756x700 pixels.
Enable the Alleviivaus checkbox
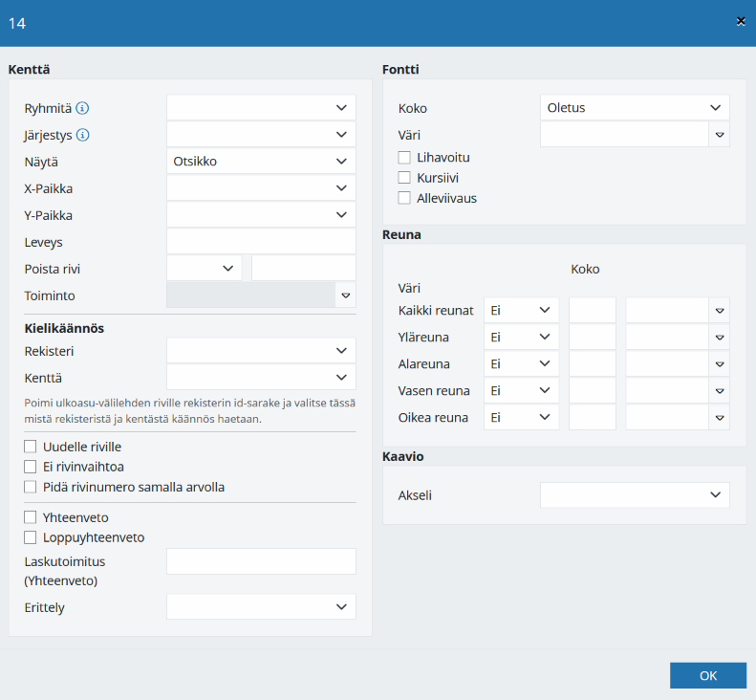[404, 198]
